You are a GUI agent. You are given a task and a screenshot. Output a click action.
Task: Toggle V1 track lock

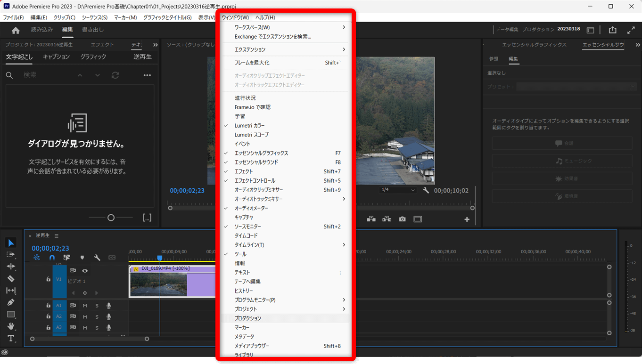coord(48,279)
